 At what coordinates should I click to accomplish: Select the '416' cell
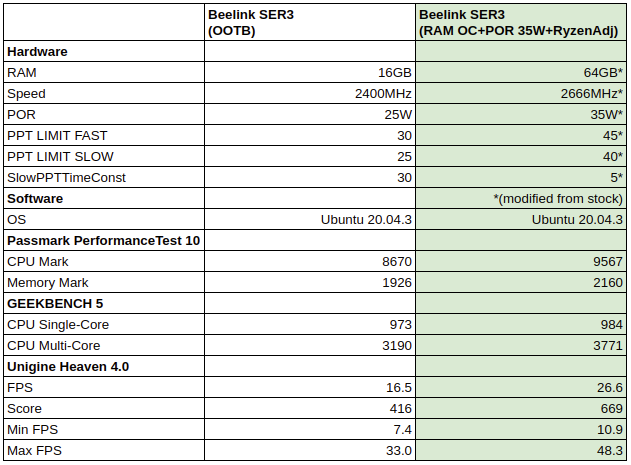310,408
